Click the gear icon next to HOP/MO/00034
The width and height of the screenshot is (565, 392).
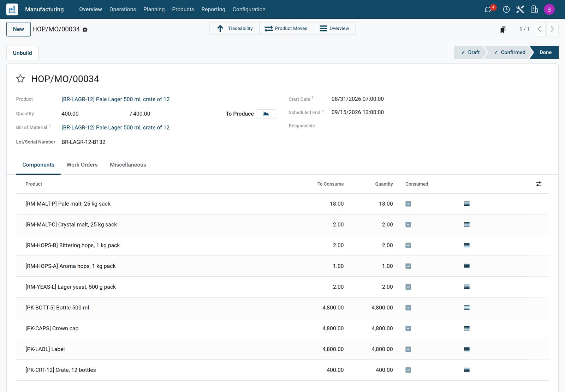coord(85,30)
